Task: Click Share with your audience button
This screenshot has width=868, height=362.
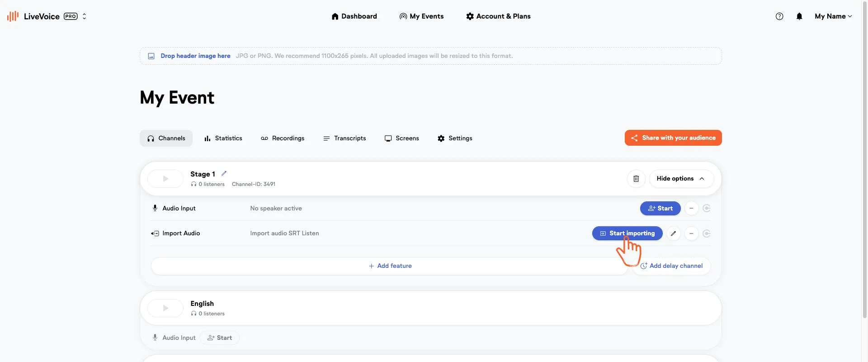Action: coord(673,138)
